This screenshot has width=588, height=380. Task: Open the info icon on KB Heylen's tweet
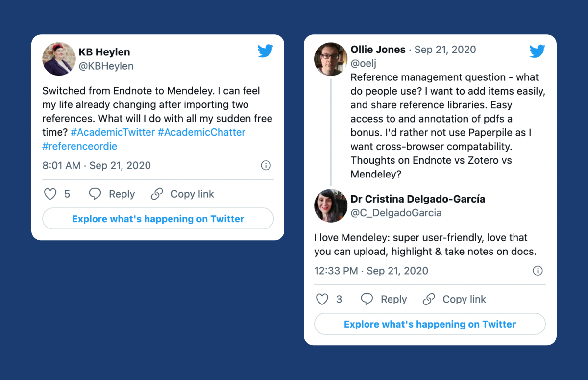[x=266, y=165]
